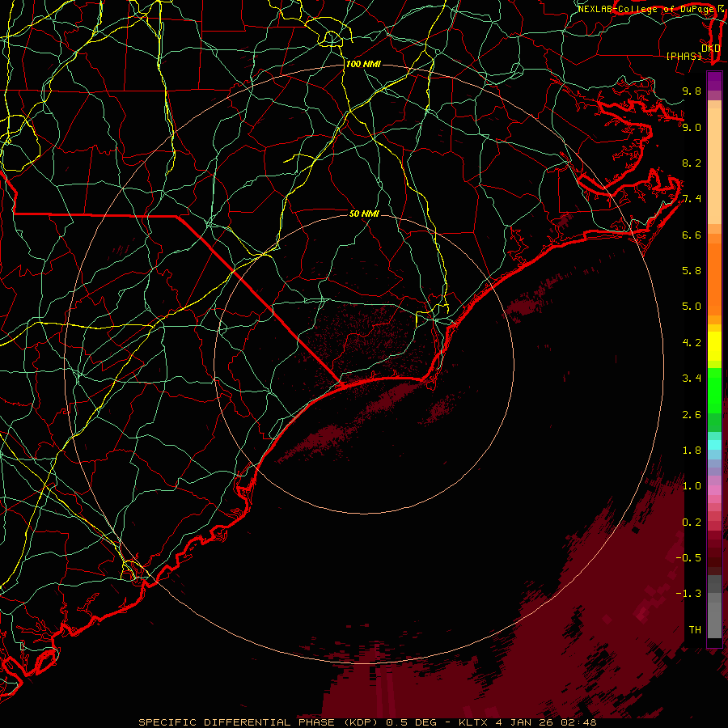Viewport: 728px width, 728px height.
Task: Click the NEXLAB-College of DuPage title text
Action: click(x=646, y=9)
